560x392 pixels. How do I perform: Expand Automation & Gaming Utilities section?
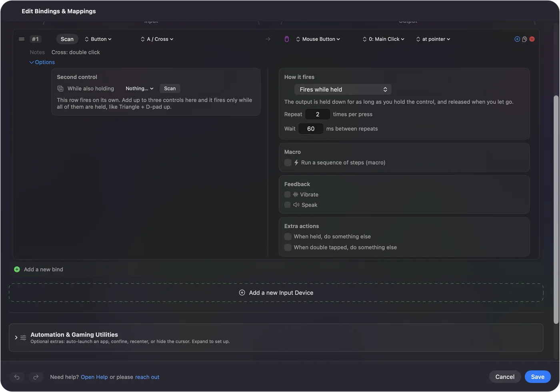[x=16, y=338]
